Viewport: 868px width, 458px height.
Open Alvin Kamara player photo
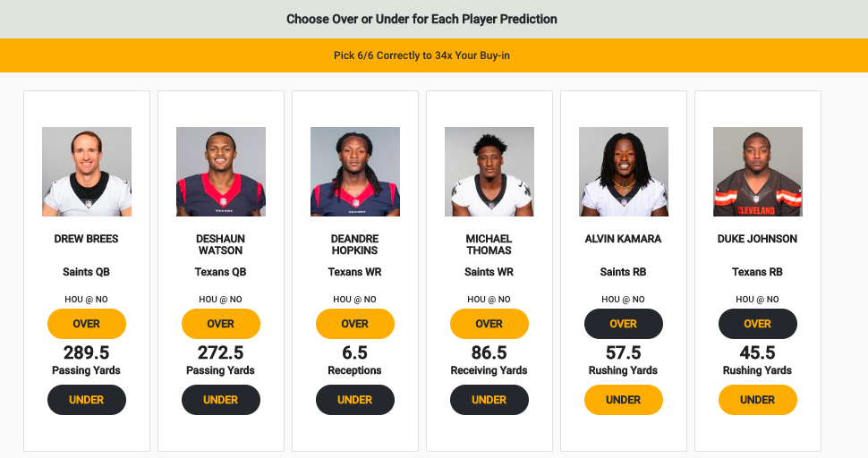point(624,172)
